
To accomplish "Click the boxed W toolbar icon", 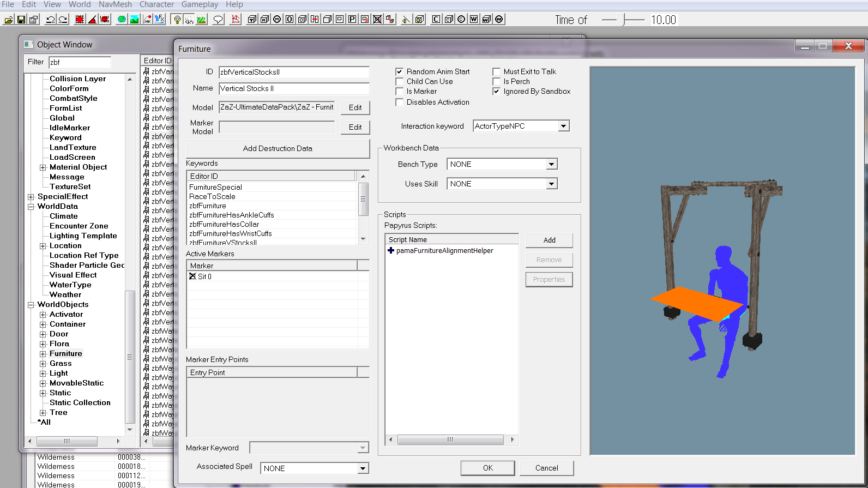I will [474, 20].
